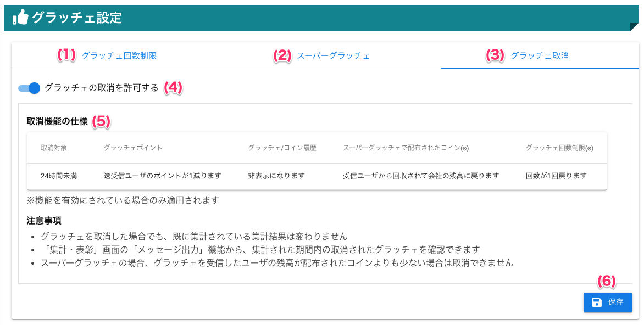Click the 取消機能の仕様 heading
This screenshot has width=644, height=325.
57,121
